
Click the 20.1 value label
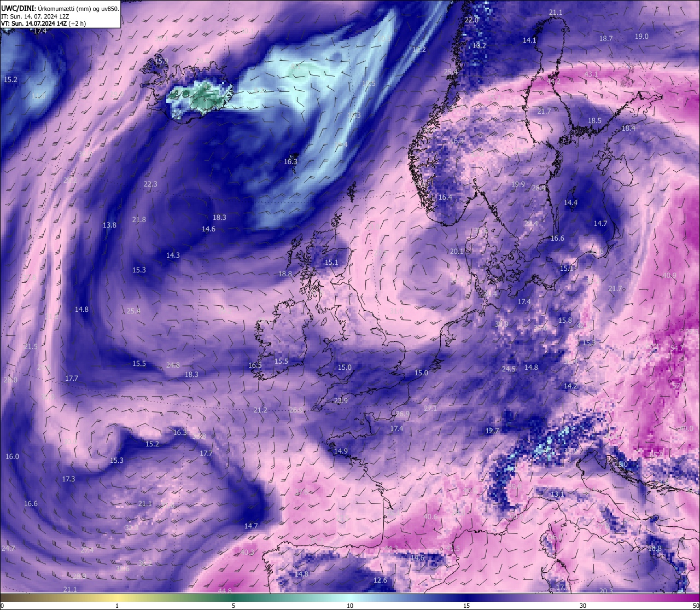tap(457, 252)
